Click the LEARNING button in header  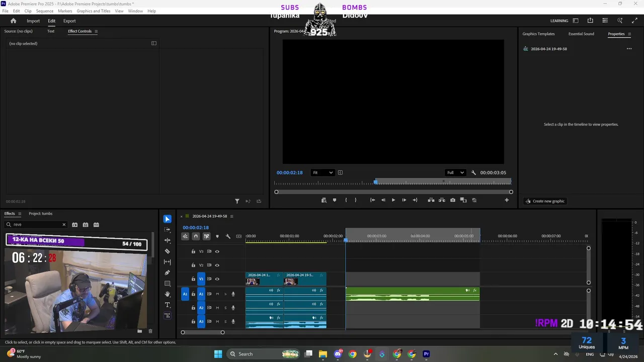tap(559, 21)
